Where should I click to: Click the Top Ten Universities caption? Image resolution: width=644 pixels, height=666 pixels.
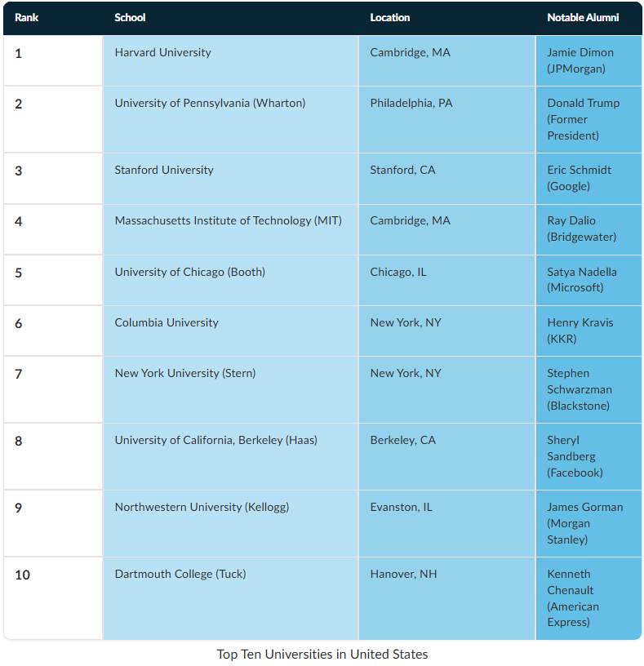pos(322,655)
